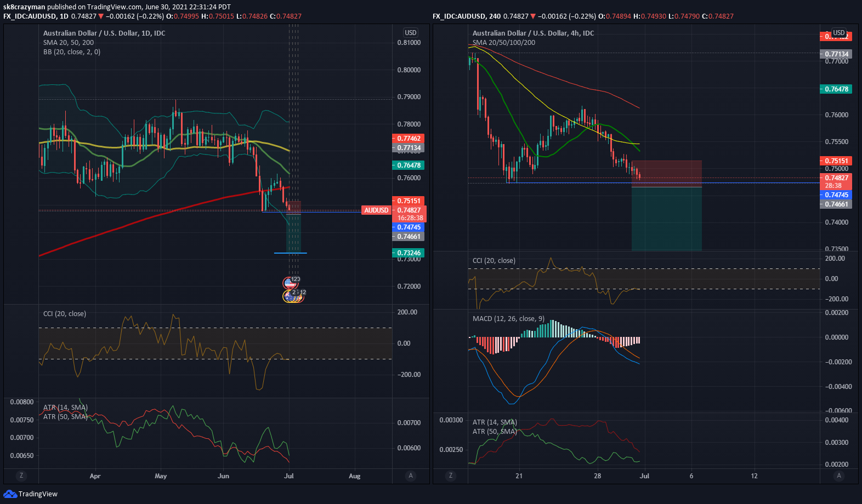Click the green 0.73246 target label on daily chart
The width and height of the screenshot is (862, 504).
pyautogui.click(x=409, y=253)
